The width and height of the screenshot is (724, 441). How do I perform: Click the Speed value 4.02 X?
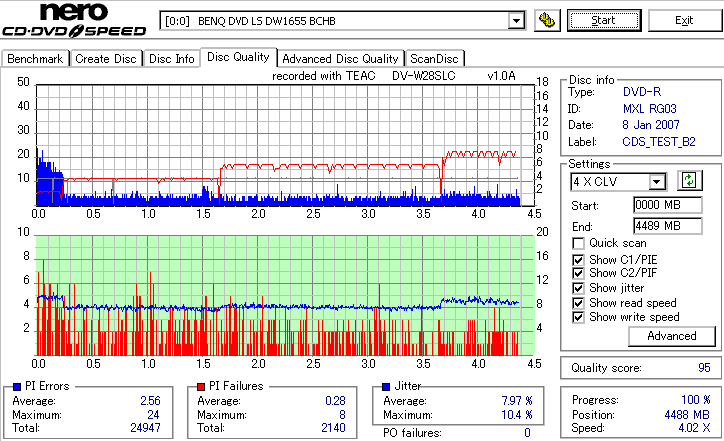tap(694, 428)
